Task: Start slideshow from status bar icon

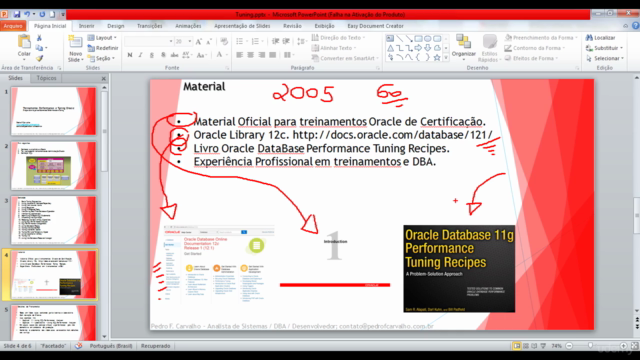Action: (543, 346)
